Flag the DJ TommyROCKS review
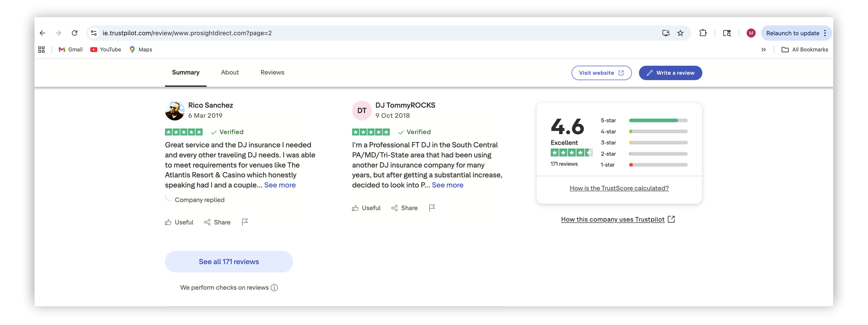This screenshot has height=325, width=868. [x=432, y=208]
